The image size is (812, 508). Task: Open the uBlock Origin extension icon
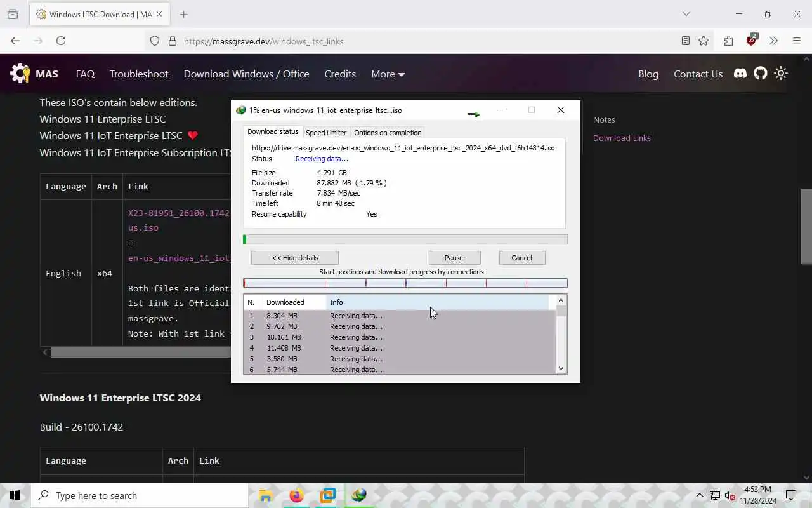[752, 40]
